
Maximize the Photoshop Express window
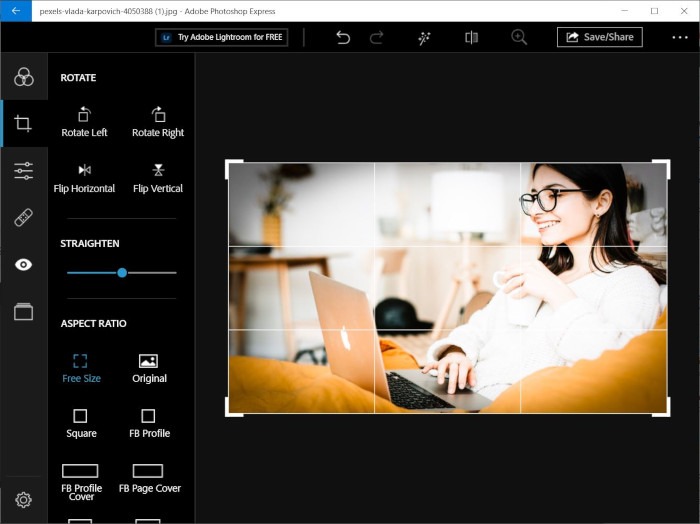coord(654,11)
